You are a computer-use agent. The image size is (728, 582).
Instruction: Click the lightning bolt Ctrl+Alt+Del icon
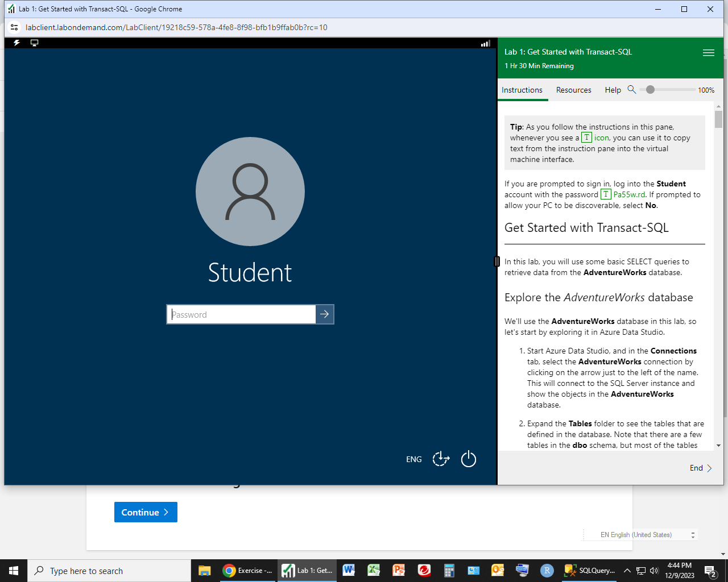pos(16,43)
